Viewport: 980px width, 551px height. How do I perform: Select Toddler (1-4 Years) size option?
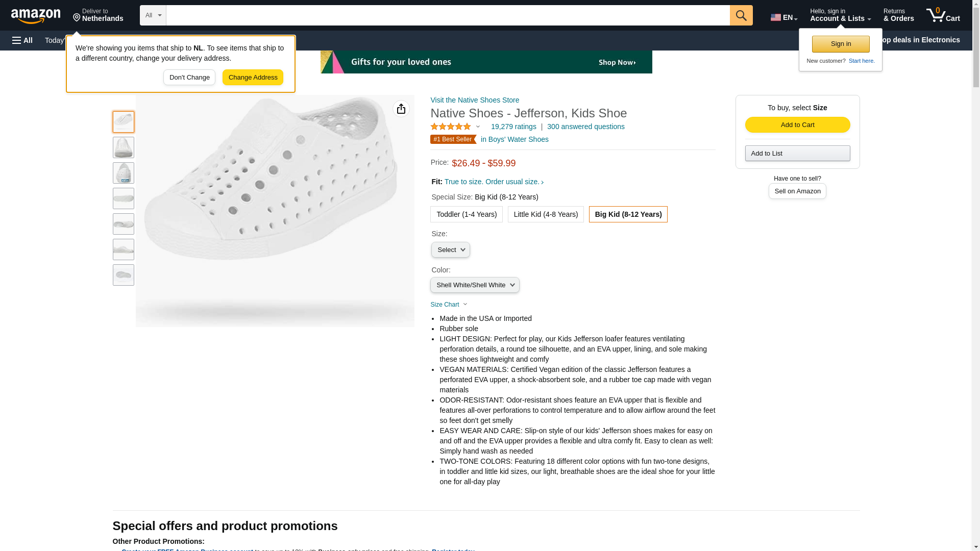466,214
